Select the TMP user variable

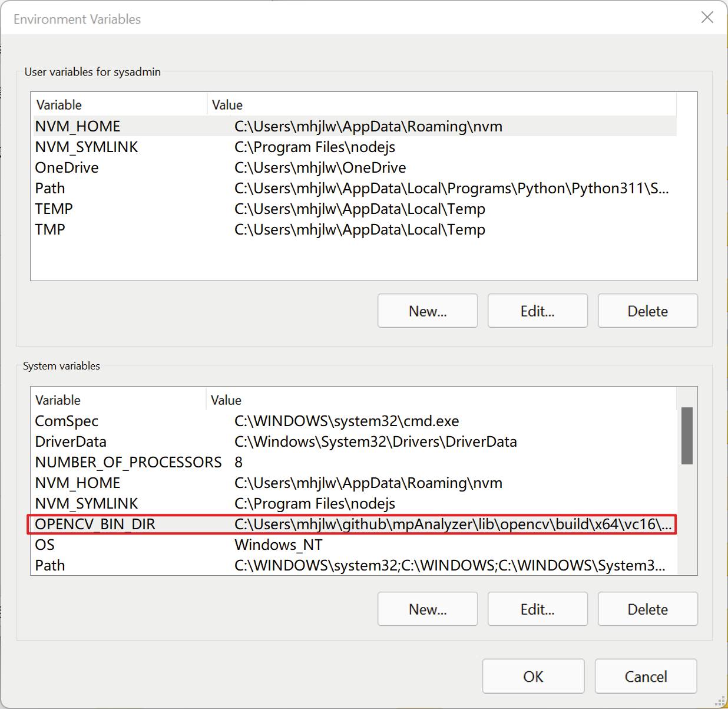(x=50, y=230)
